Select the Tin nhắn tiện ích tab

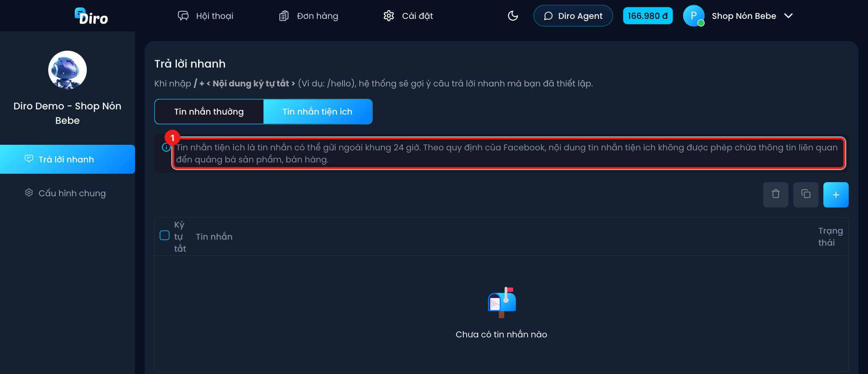pyautogui.click(x=317, y=111)
